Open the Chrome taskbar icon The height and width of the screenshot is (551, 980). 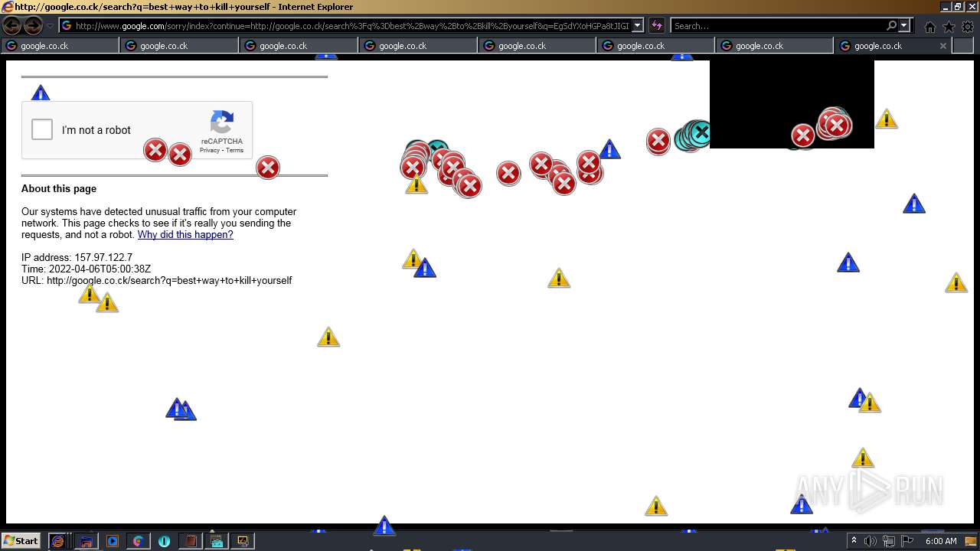coord(139,541)
